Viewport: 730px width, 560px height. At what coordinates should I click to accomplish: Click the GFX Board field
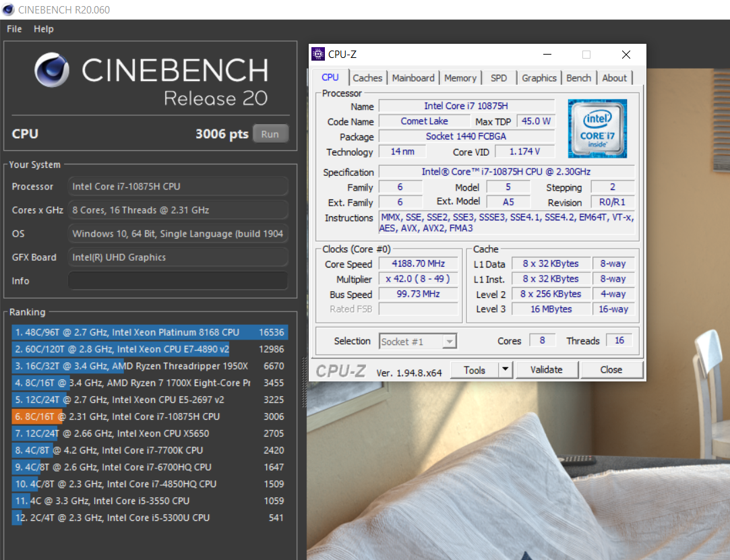coord(178,257)
